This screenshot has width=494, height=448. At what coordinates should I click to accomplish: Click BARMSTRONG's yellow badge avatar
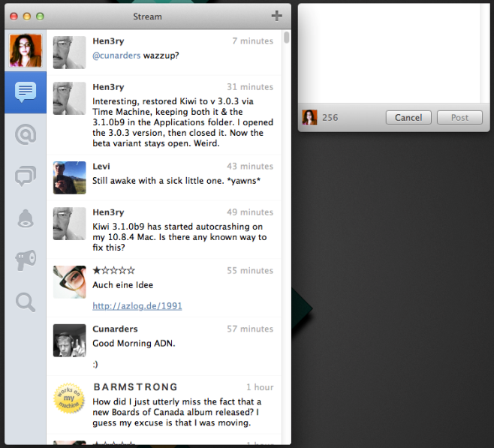click(x=69, y=398)
